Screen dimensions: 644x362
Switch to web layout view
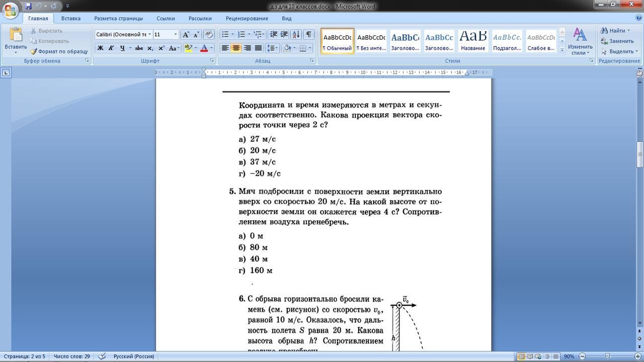click(x=538, y=356)
